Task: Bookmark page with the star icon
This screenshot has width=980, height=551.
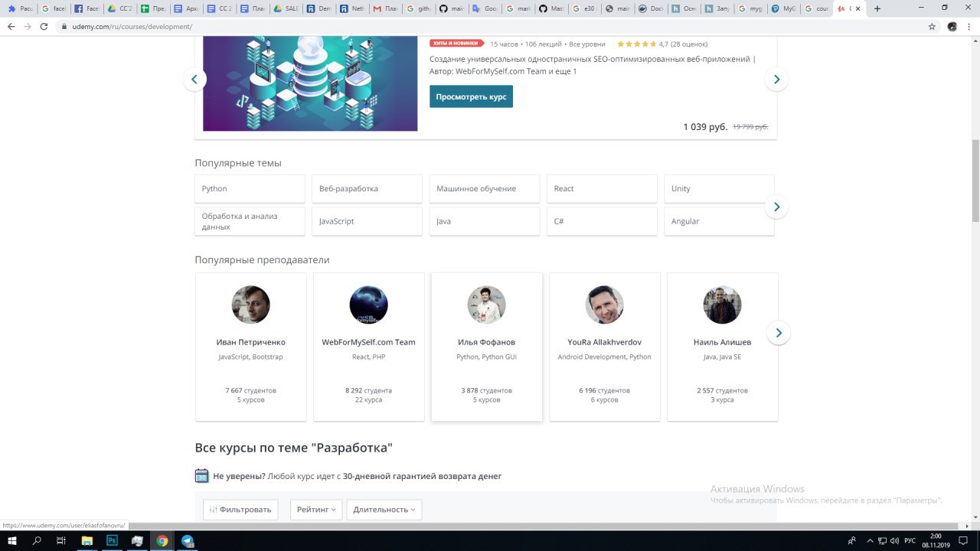Action: [932, 26]
